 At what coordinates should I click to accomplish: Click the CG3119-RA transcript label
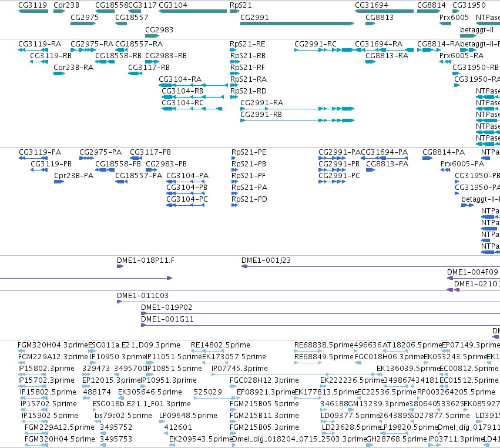tap(39, 44)
